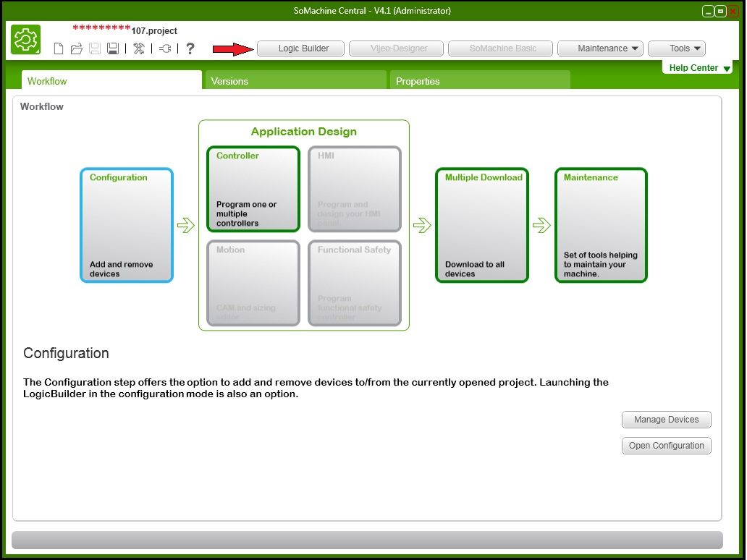Click the arrow between Configuration and Application Design
This screenshot has height=560, width=747.
tap(186, 226)
